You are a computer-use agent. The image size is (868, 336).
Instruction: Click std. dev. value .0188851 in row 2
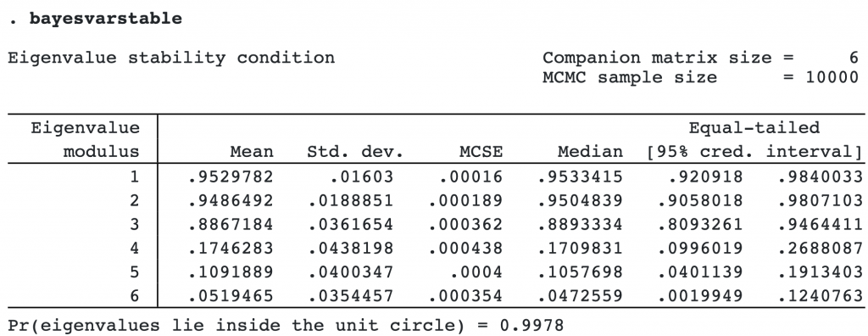[x=350, y=200]
